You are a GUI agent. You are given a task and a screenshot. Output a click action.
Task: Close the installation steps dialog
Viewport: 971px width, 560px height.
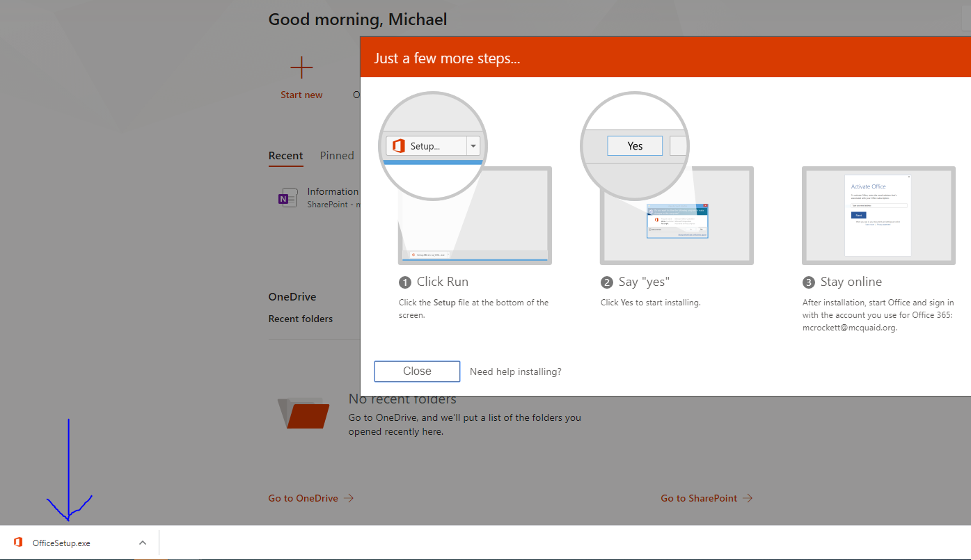[x=417, y=371]
